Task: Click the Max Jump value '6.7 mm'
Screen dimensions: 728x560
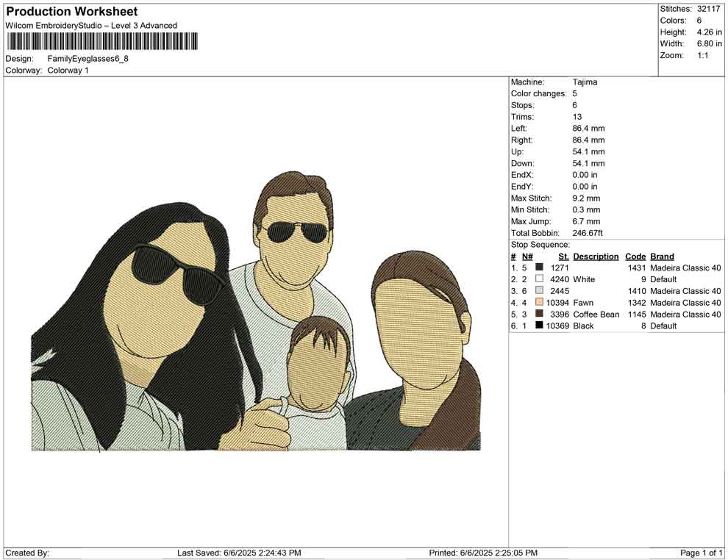Action: [x=586, y=221]
